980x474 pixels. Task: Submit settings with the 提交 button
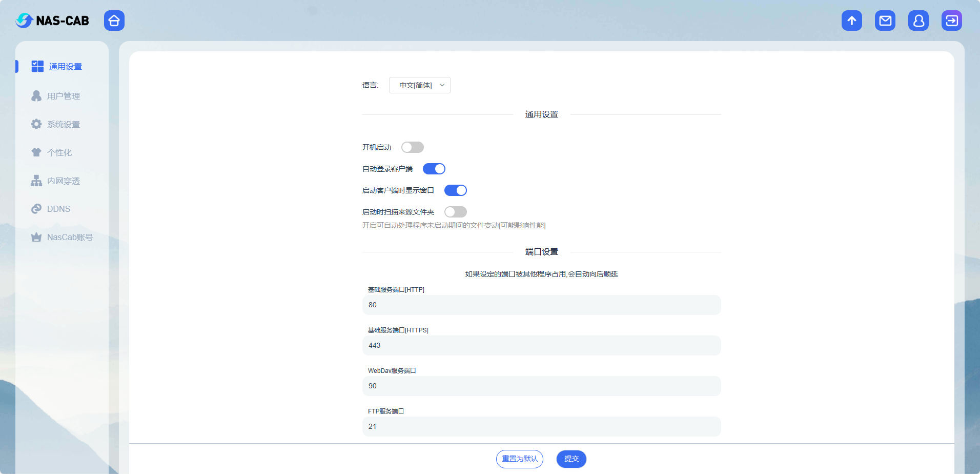coord(571,459)
